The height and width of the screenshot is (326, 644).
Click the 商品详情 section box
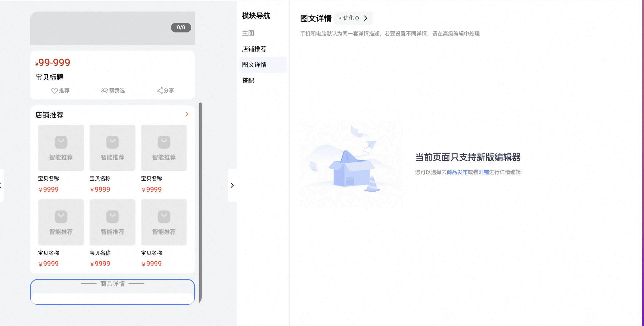pyautogui.click(x=113, y=292)
